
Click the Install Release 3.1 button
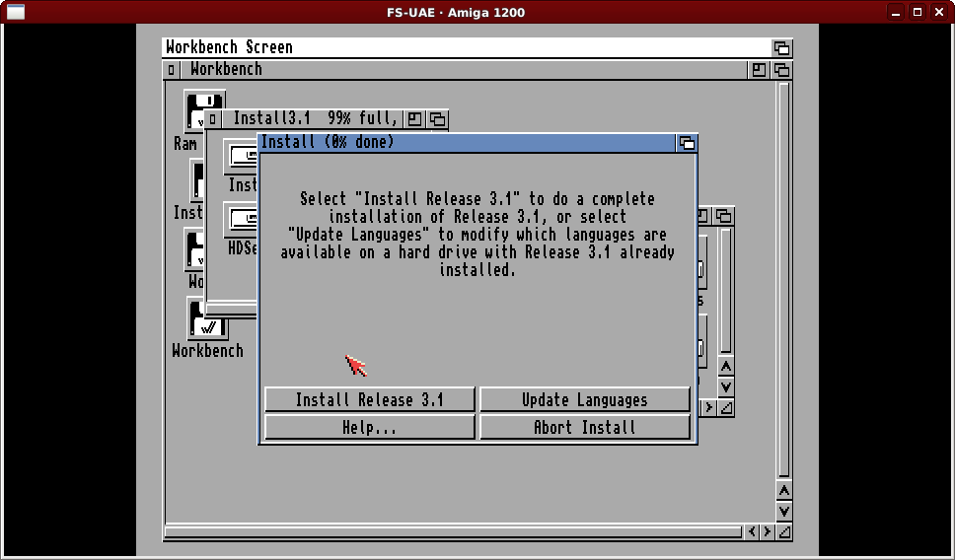pyautogui.click(x=370, y=399)
